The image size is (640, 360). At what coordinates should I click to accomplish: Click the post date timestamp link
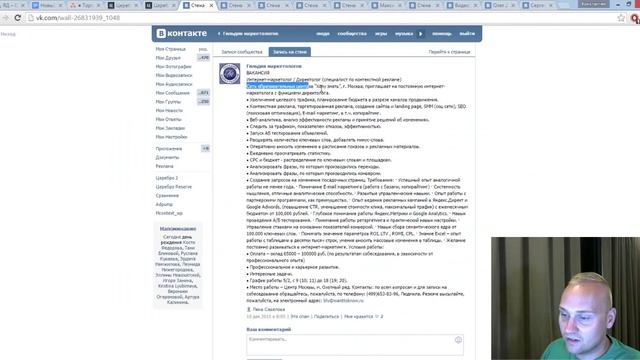(266, 316)
